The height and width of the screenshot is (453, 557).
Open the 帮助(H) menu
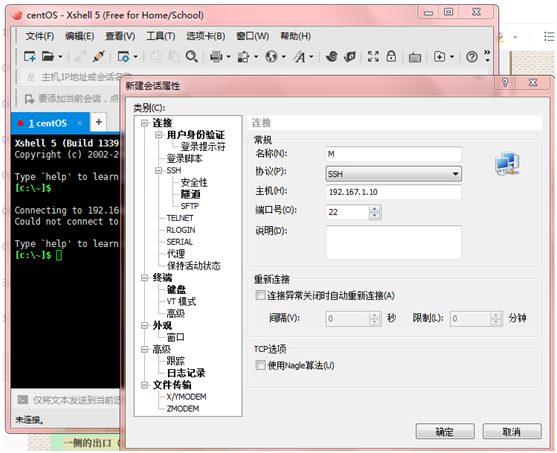point(295,36)
